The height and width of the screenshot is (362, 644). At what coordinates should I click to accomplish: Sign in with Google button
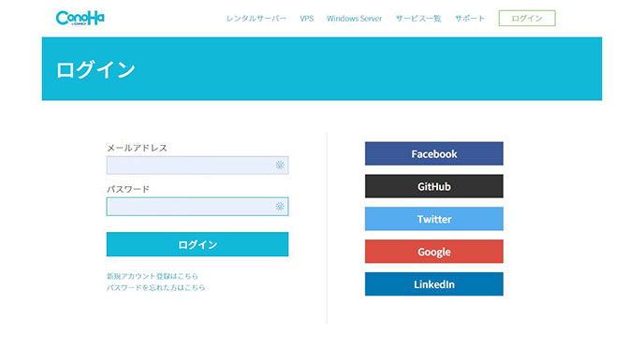[x=434, y=252]
